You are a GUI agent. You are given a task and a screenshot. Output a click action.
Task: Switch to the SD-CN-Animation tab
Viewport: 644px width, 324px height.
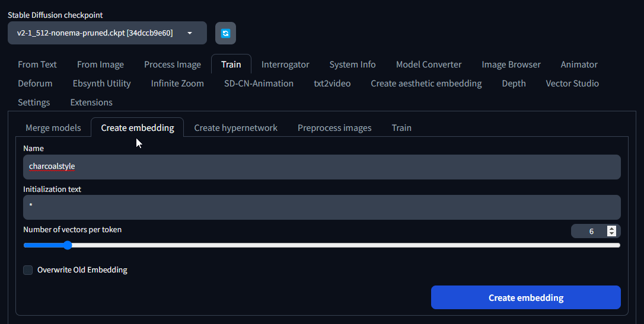coord(259,84)
